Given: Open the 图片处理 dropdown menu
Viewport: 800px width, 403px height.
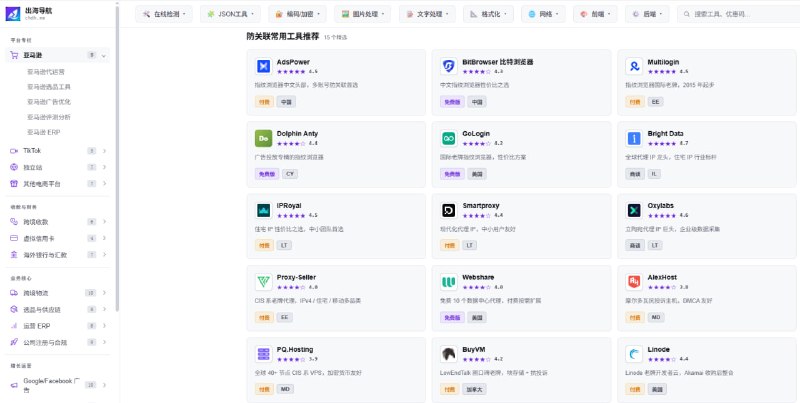Looking at the screenshot, I should point(363,14).
